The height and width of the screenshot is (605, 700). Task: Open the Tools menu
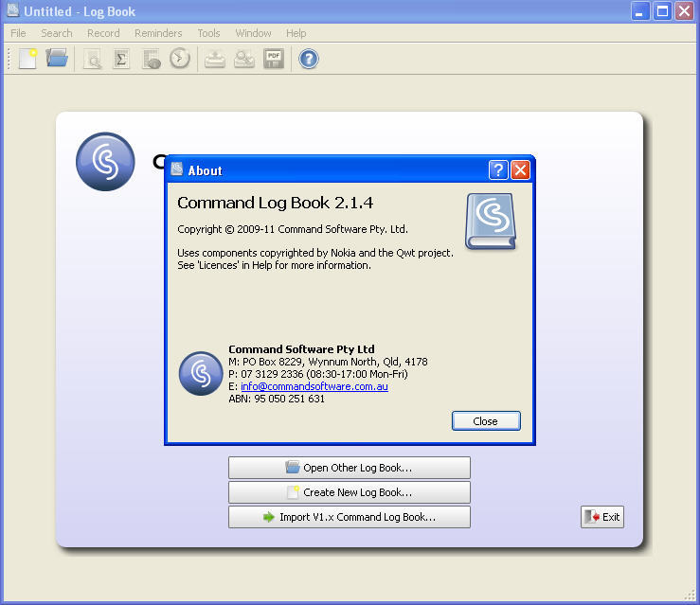pos(209,33)
